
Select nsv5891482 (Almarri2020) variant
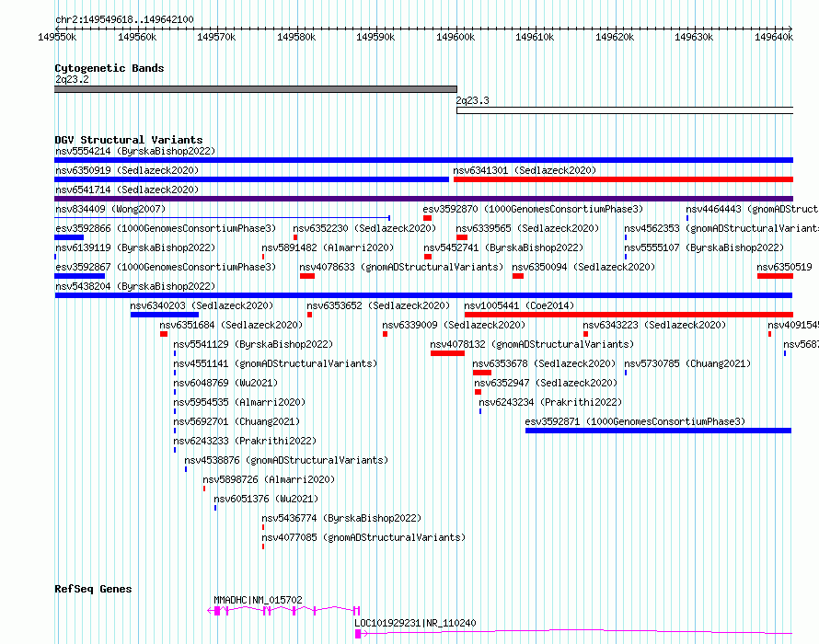[x=328, y=248]
